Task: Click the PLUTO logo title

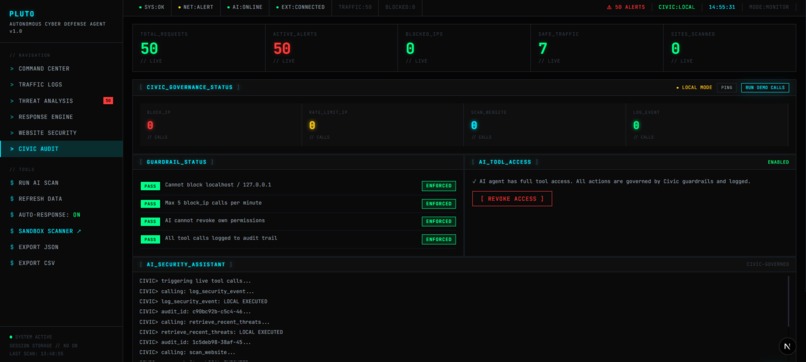Action: (x=22, y=14)
